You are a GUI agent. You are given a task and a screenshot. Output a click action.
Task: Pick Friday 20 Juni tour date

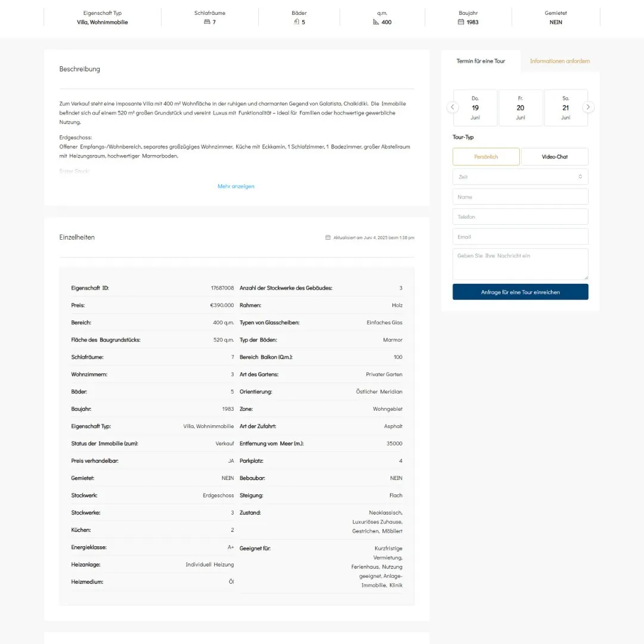[x=521, y=107]
